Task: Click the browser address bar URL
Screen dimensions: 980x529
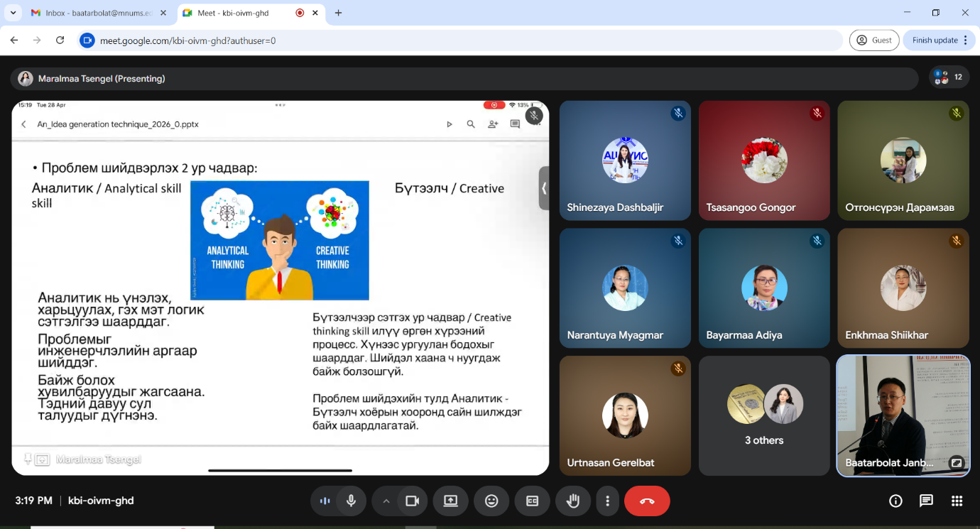Action: tap(426, 40)
